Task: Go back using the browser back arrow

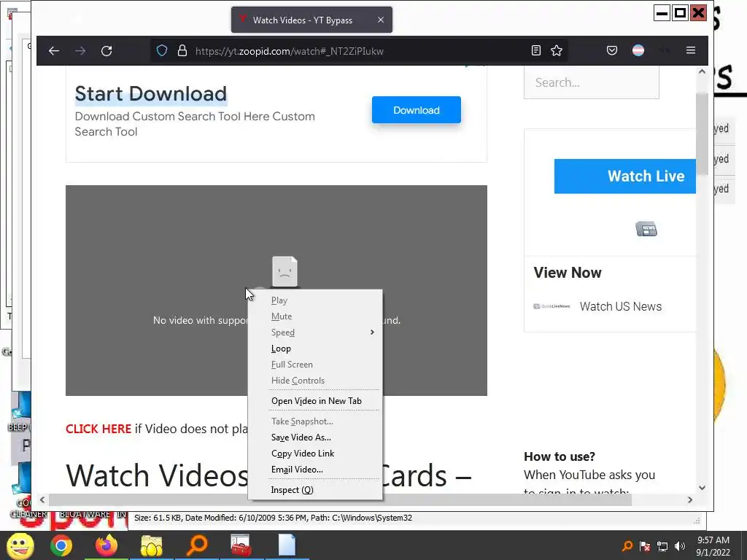Action: tap(54, 51)
